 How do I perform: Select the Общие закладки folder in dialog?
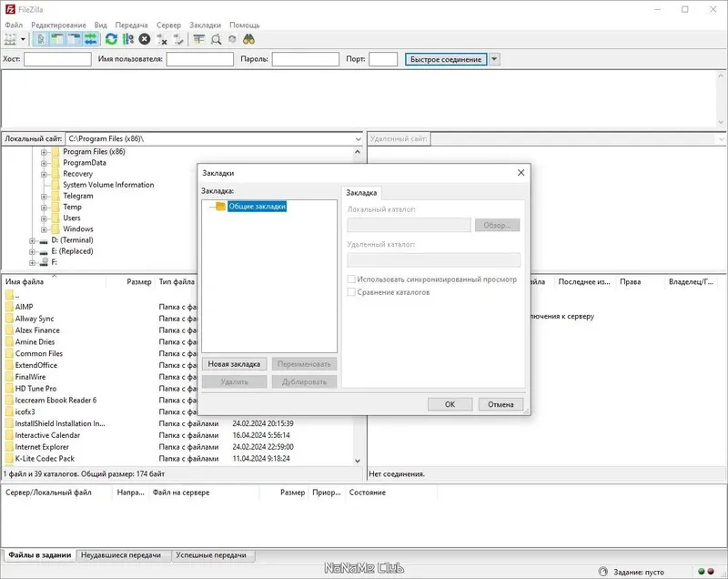click(x=257, y=207)
